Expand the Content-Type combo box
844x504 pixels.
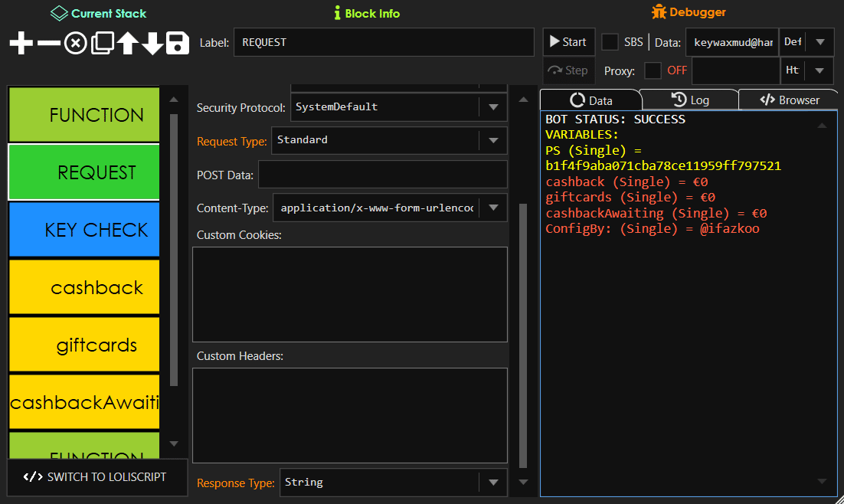(x=493, y=208)
